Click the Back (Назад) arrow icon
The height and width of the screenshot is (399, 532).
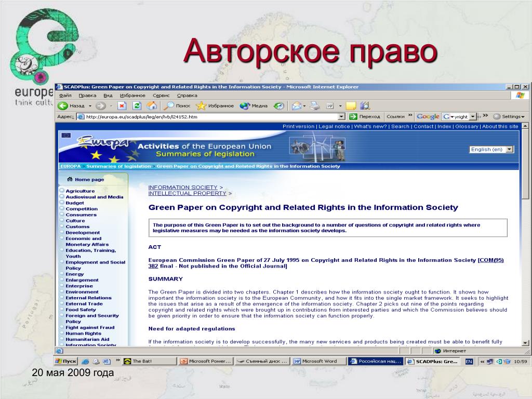(x=63, y=106)
